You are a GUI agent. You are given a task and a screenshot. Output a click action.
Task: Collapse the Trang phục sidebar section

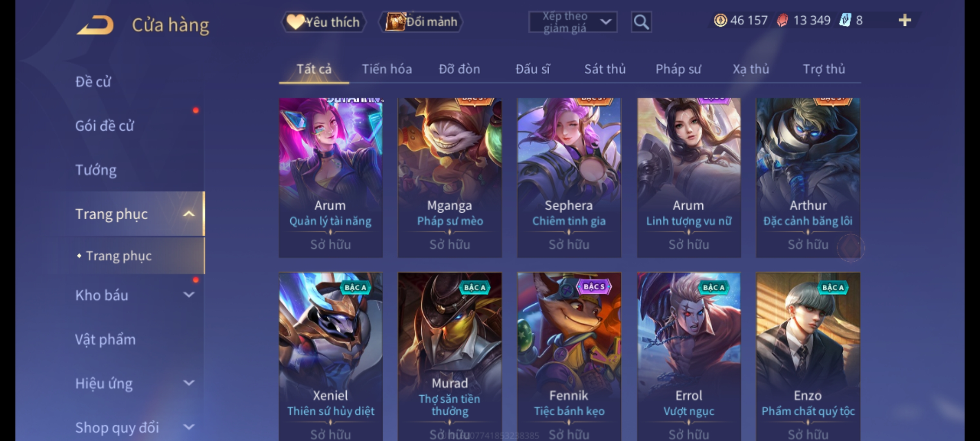click(x=189, y=214)
